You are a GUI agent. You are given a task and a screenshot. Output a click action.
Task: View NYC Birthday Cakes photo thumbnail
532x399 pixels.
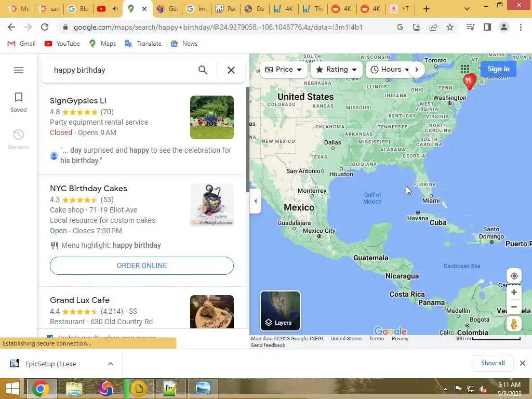coord(212,205)
